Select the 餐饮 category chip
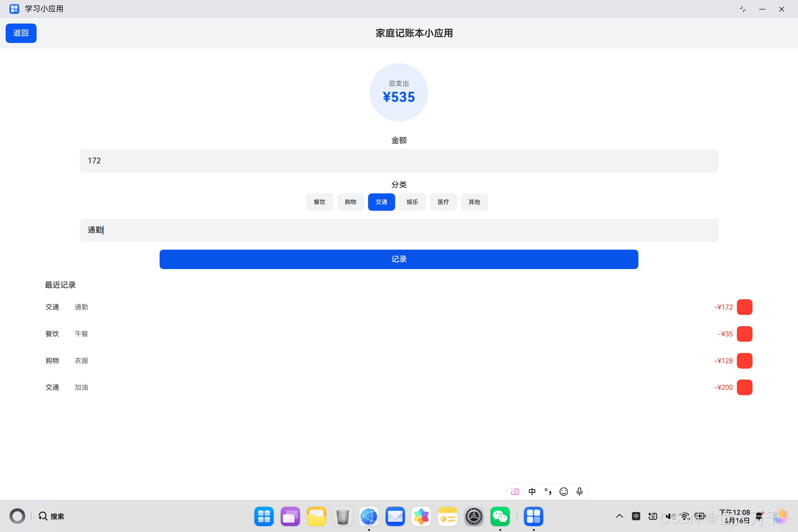Viewport: 798px width, 532px height. click(x=320, y=202)
